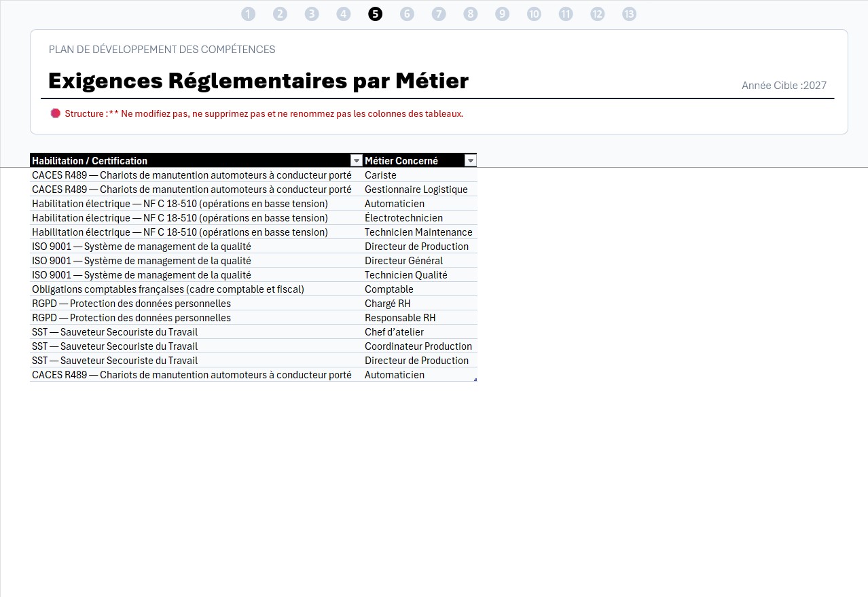Go to step 8 navigation circle
This screenshot has width=868, height=597.
[471, 14]
